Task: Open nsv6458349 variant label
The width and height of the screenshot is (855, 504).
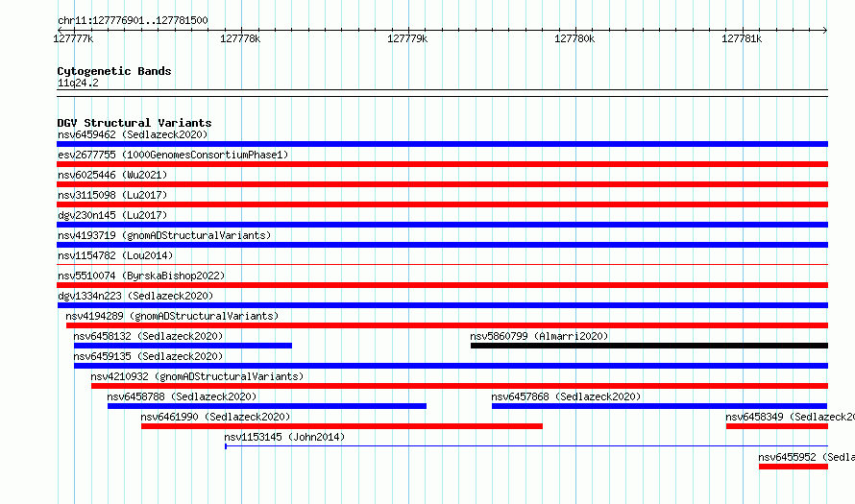Action: point(790,417)
